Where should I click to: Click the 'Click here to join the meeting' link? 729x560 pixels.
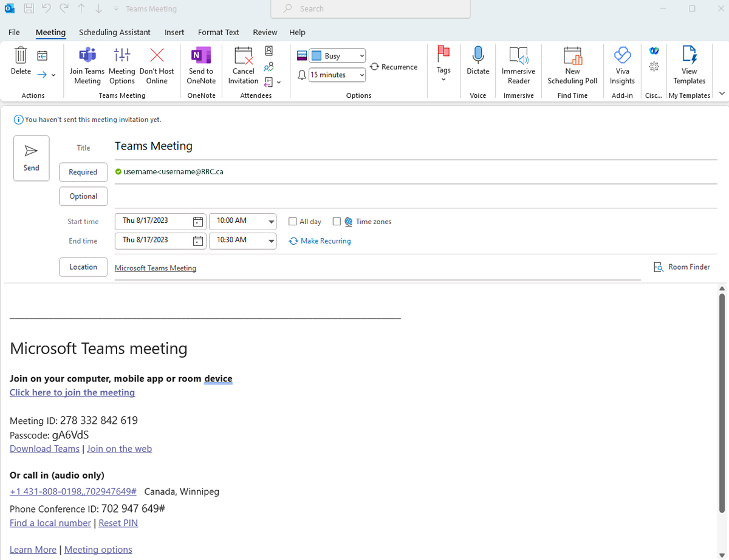click(x=72, y=392)
